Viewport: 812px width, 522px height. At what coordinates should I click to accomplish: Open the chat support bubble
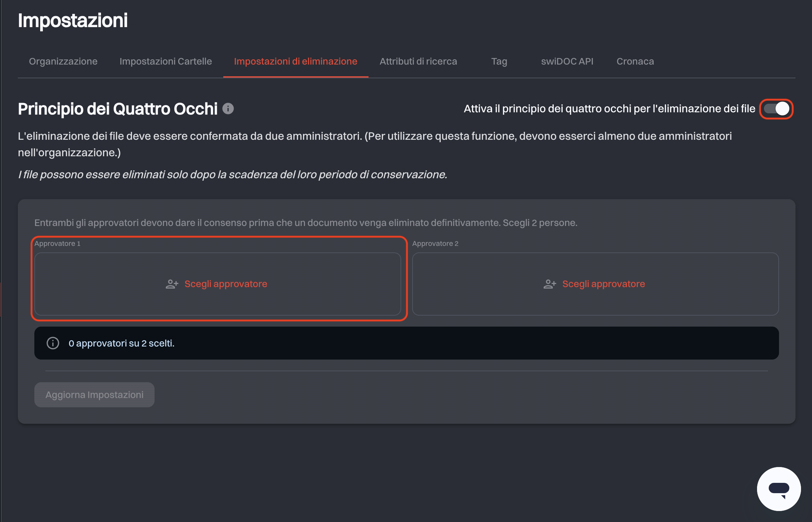click(x=779, y=489)
